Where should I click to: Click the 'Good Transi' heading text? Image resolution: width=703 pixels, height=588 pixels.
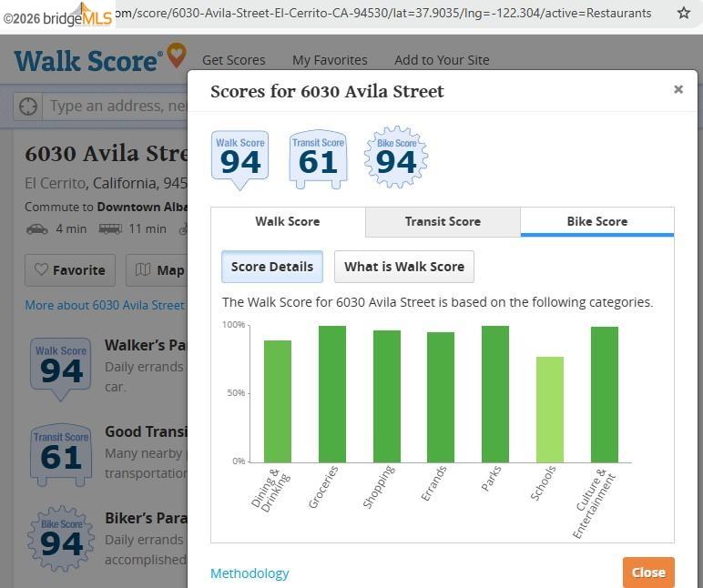146,431
